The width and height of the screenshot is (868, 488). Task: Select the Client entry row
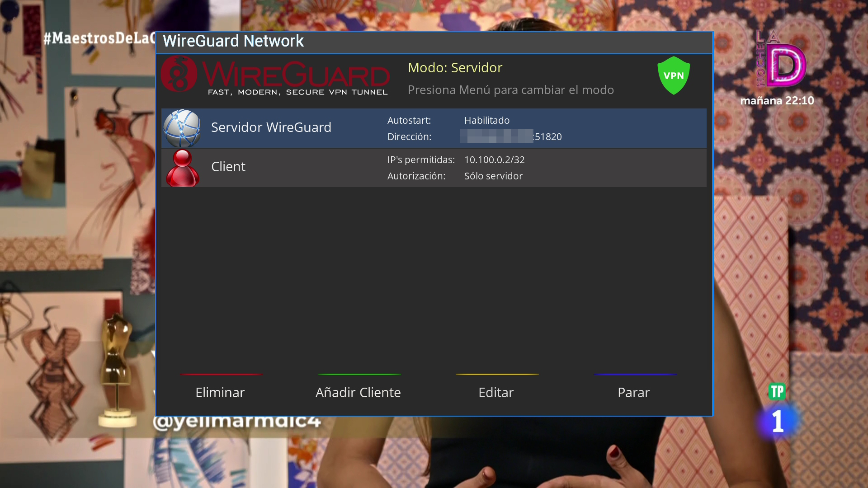coord(228,167)
